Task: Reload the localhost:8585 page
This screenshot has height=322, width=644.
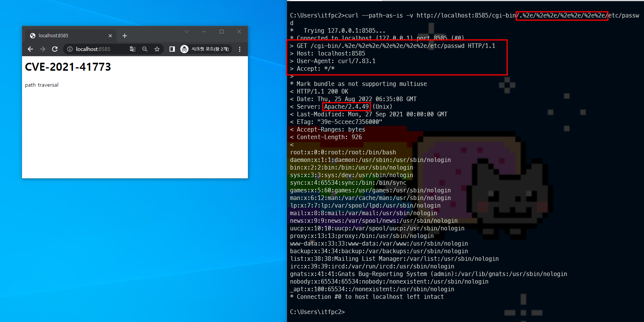Action: point(55,49)
